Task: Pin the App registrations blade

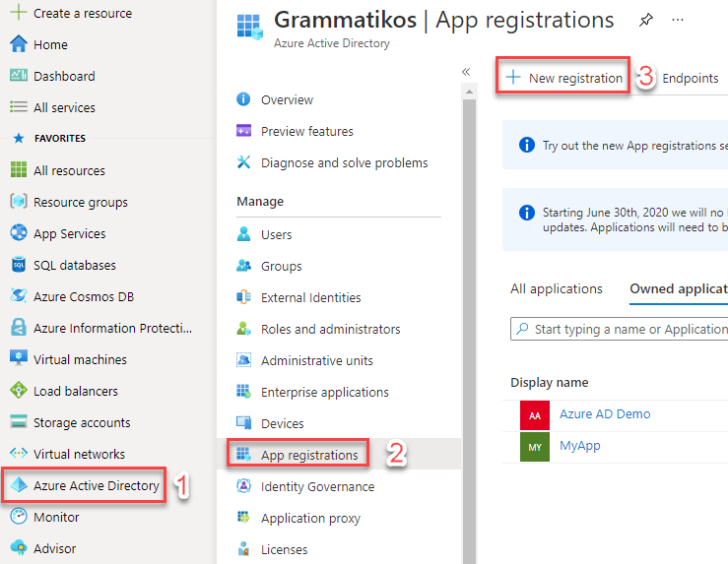Action: coord(646,20)
